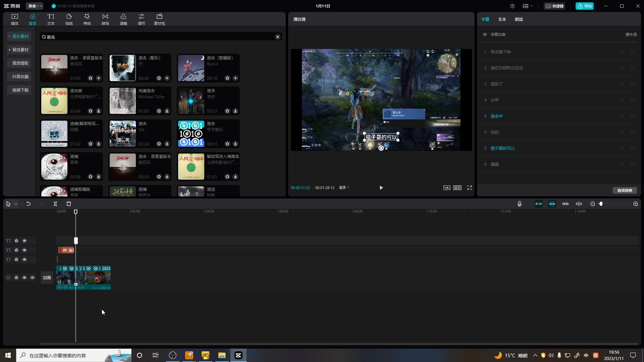Hide the main video track

(24, 278)
